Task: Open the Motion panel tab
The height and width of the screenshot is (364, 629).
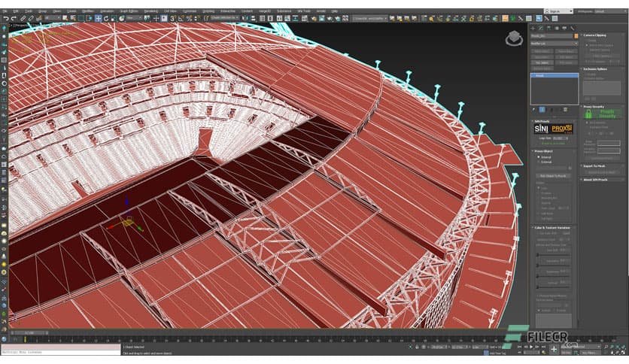Action: click(556, 28)
